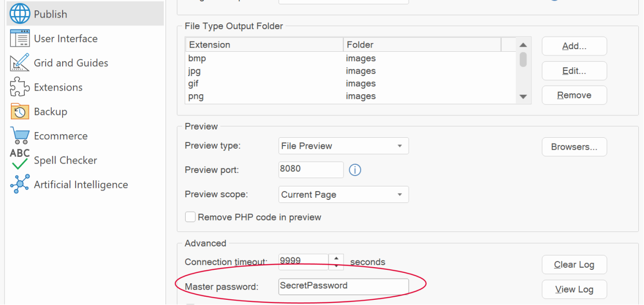Open the Artificial Intelligence network icon
This screenshot has height=305, width=644.
coord(20,184)
